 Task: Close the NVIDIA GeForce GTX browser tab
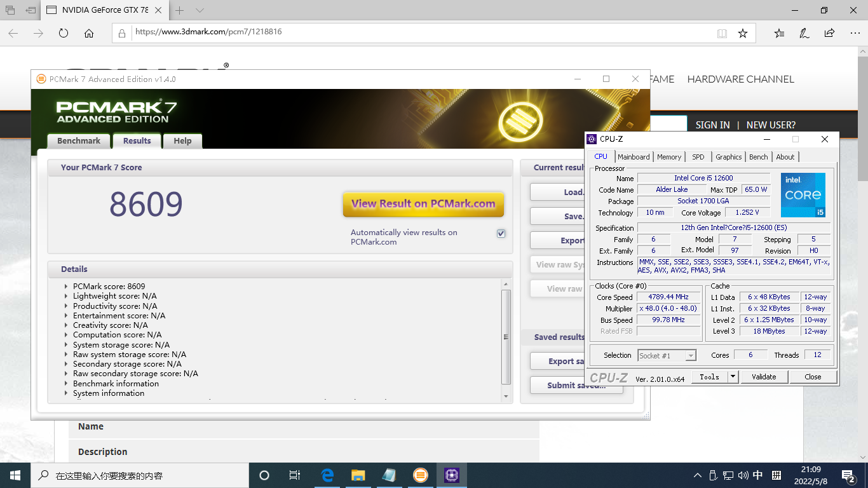click(159, 10)
